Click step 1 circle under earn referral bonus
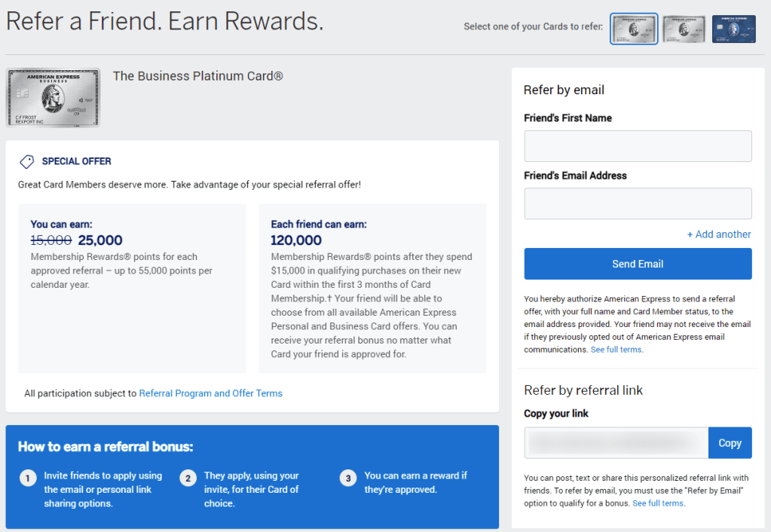The height and width of the screenshot is (532, 771). (28, 478)
